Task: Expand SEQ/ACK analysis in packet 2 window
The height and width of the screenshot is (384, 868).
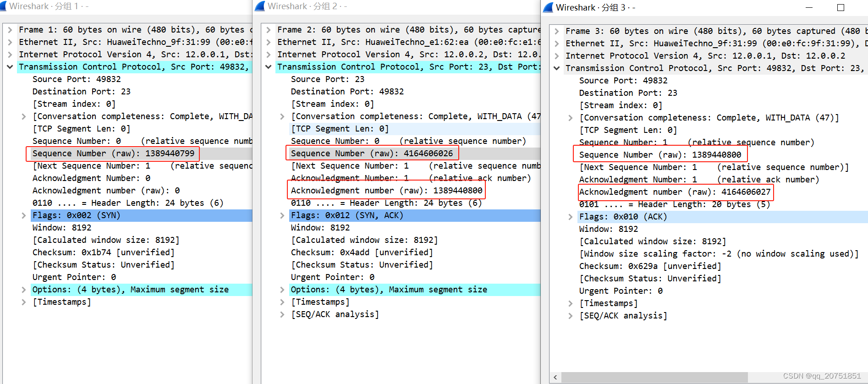Action: (282, 314)
